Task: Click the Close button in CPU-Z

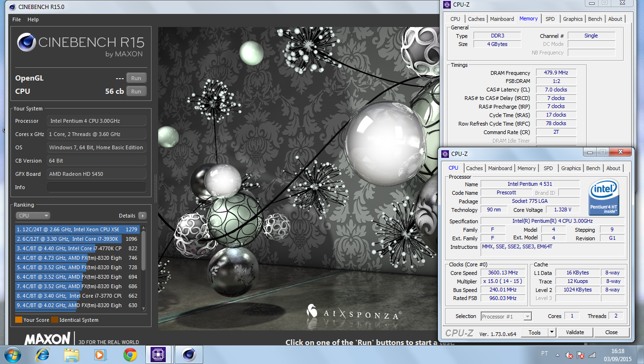Action: [x=611, y=332]
